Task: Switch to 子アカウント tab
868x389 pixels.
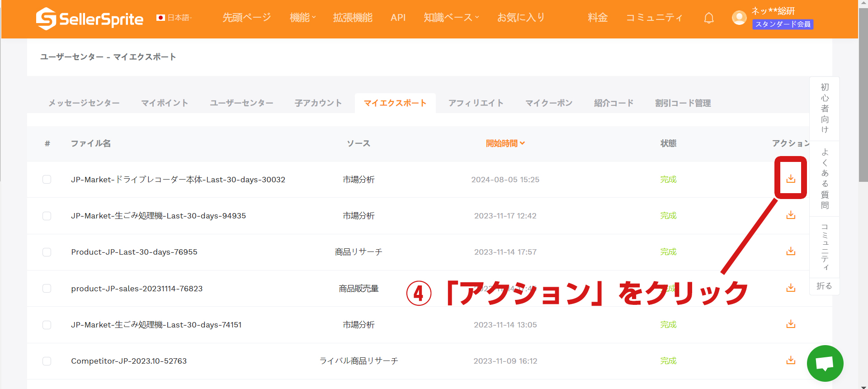Action: pos(318,103)
